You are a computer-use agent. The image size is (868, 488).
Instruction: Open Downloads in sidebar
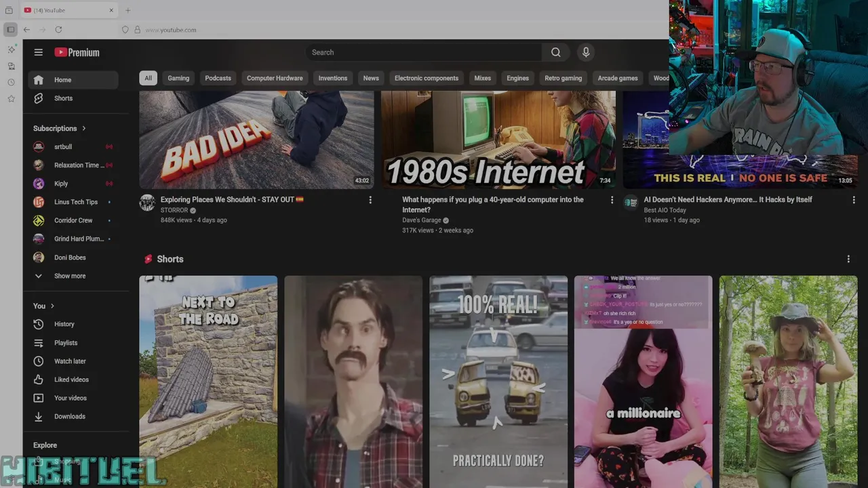(73, 416)
